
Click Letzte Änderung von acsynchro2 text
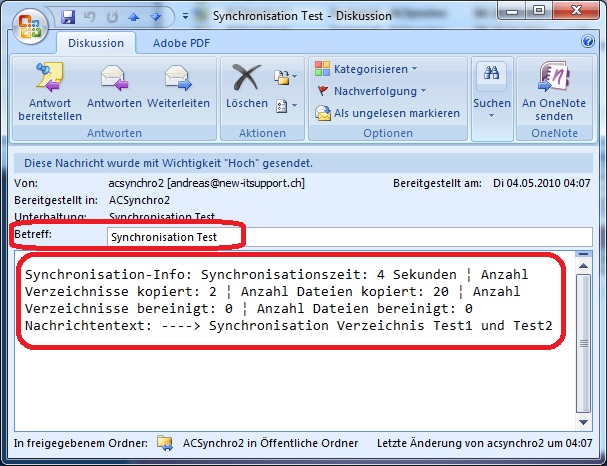484,443
